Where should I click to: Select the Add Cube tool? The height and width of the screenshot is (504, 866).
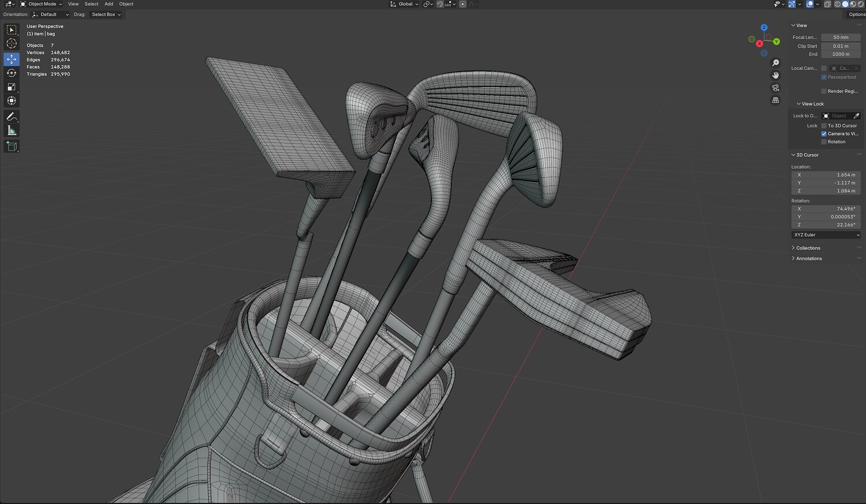click(x=12, y=147)
